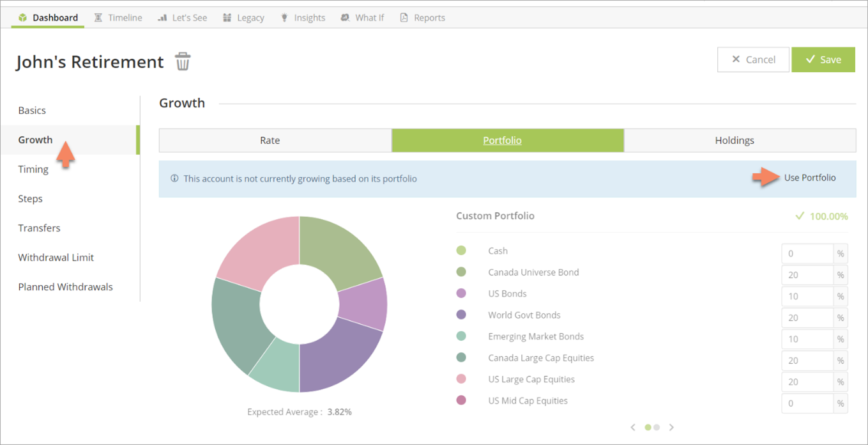This screenshot has height=445, width=868.
Task: Switch to the Let's See tab
Action: (x=183, y=18)
